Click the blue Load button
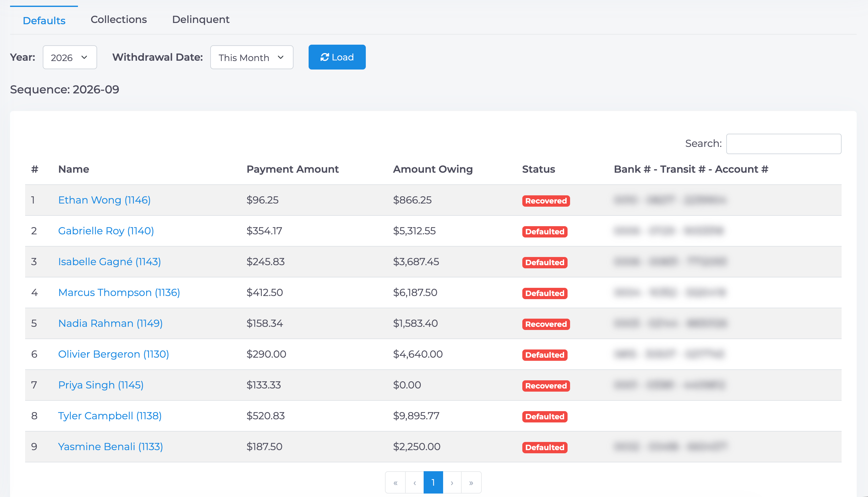The image size is (868, 497). (337, 57)
